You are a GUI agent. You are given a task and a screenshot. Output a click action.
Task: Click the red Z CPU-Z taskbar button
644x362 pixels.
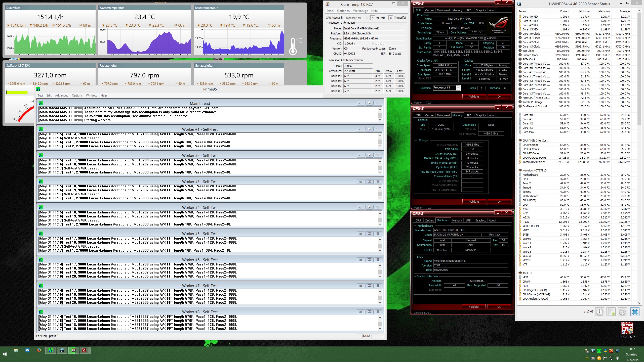(x=84, y=350)
